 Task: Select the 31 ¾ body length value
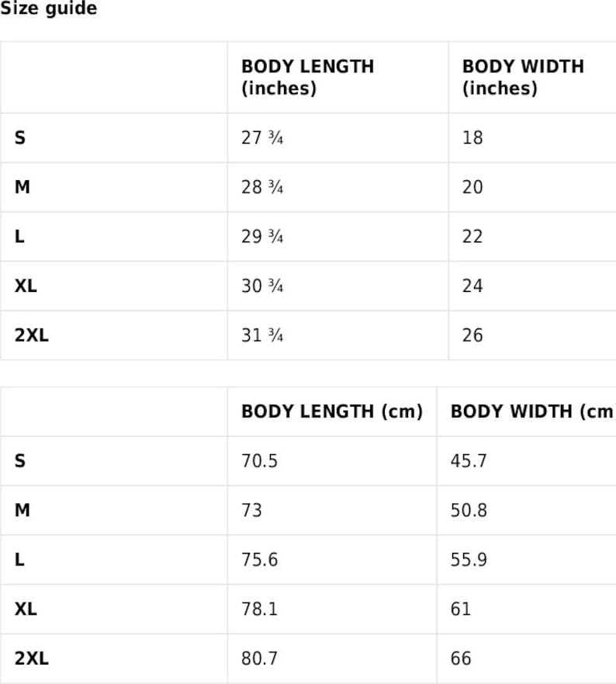[262, 335]
